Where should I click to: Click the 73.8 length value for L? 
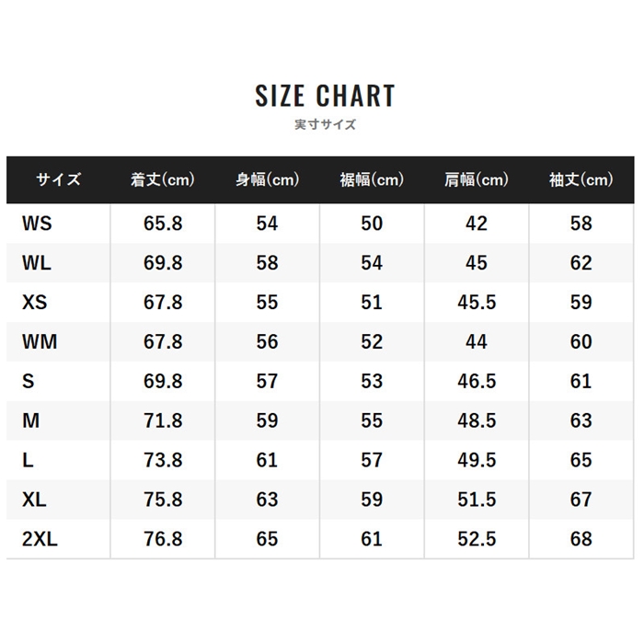coord(163,461)
